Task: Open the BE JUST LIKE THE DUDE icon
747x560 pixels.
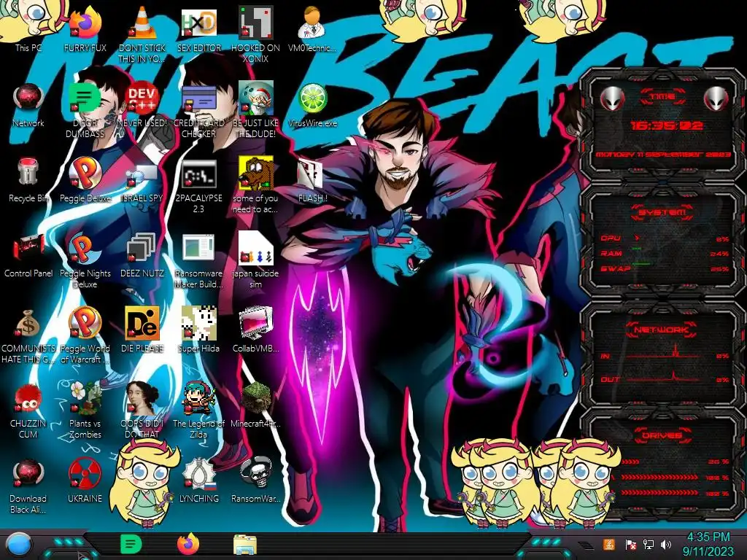Action: tap(255, 109)
